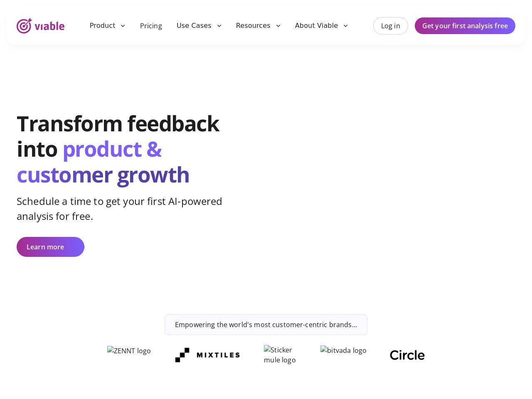The height and width of the screenshot is (399, 532).
Task: Click the Log in button
Action: coord(391,26)
